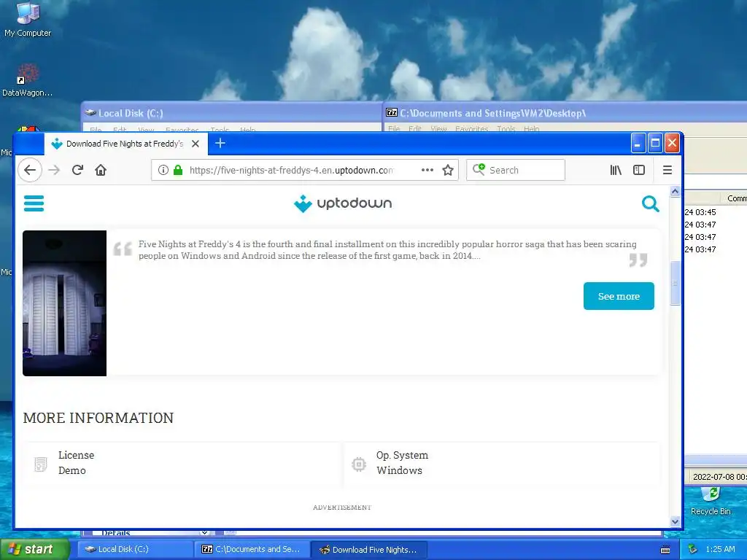
Task: Select the DataWagon desktop shortcut
Action: [27, 80]
